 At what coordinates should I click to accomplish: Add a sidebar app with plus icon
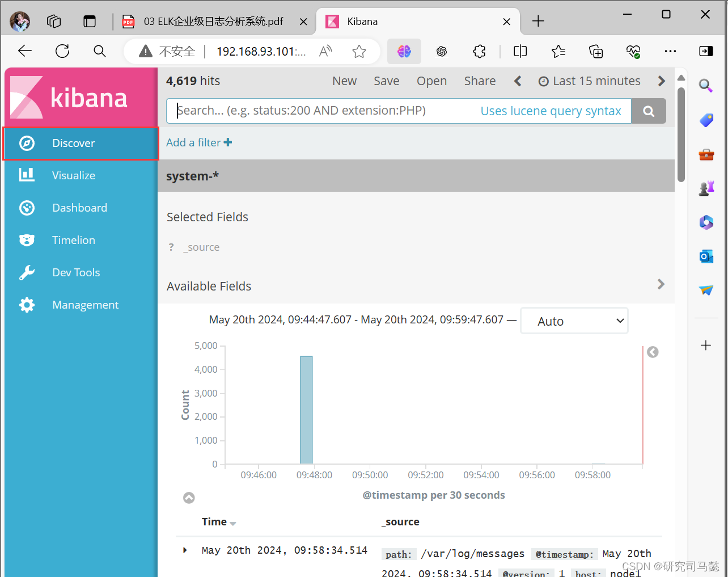[706, 345]
